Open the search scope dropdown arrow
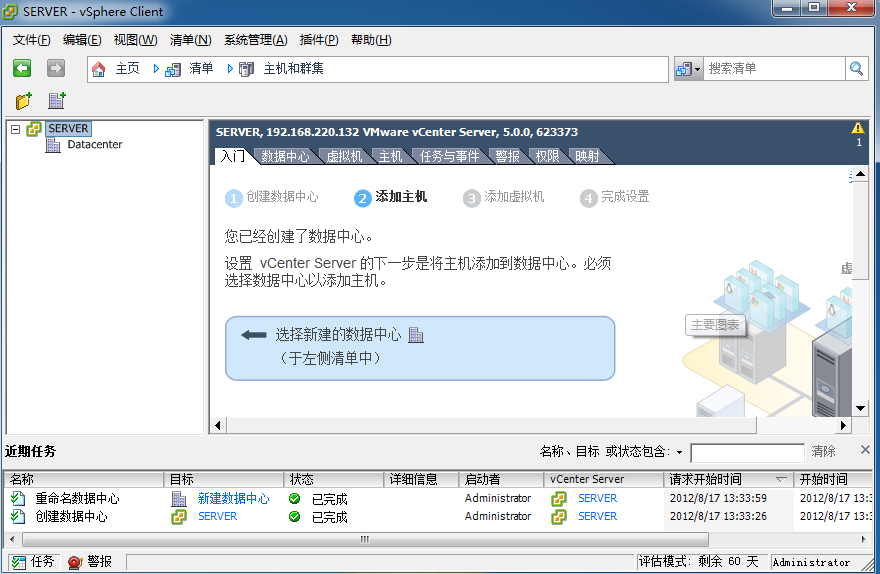The width and height of the screenshot is (880, 574). click(x=697, y=70)
